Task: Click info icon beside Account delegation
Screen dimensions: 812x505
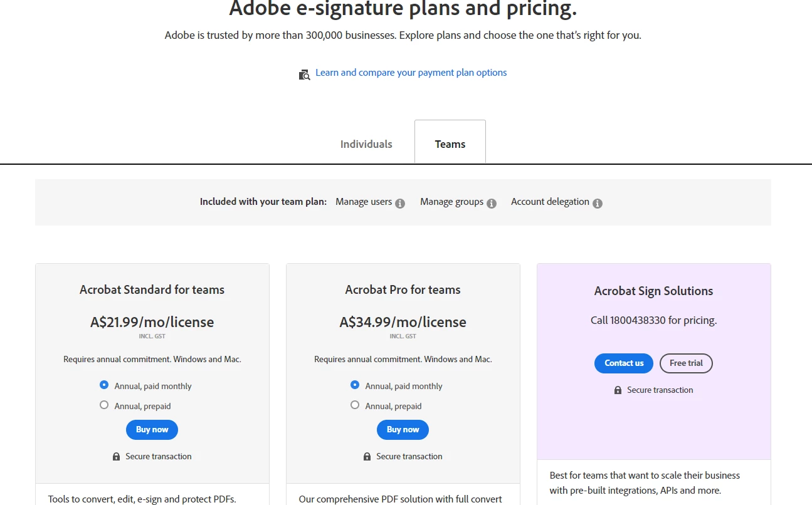Action: coord(598,204)
